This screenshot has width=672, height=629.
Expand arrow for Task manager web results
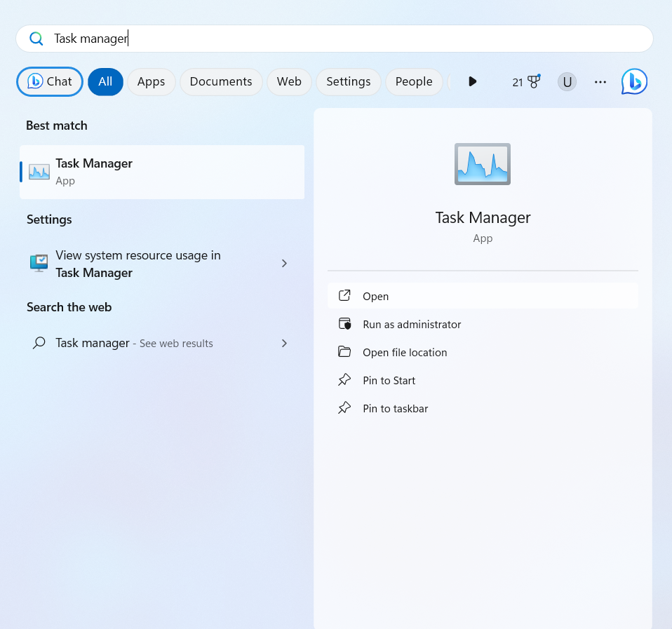click(284, 343)
